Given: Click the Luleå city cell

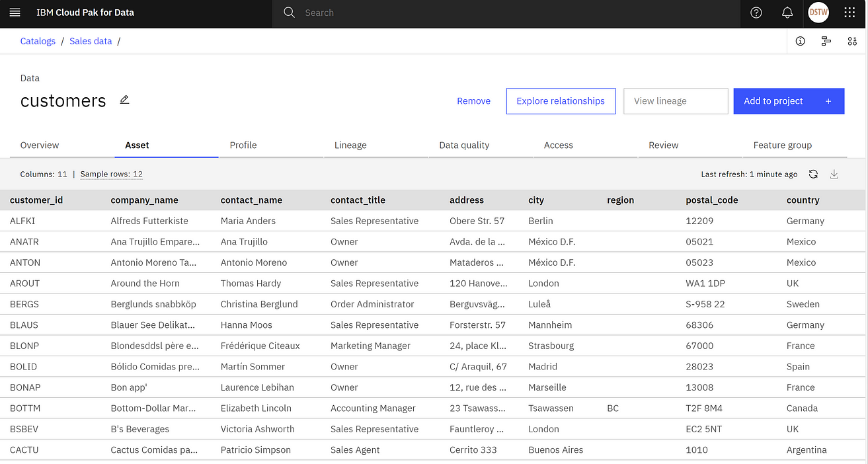Looking at the screenshot, I should 539,304.
